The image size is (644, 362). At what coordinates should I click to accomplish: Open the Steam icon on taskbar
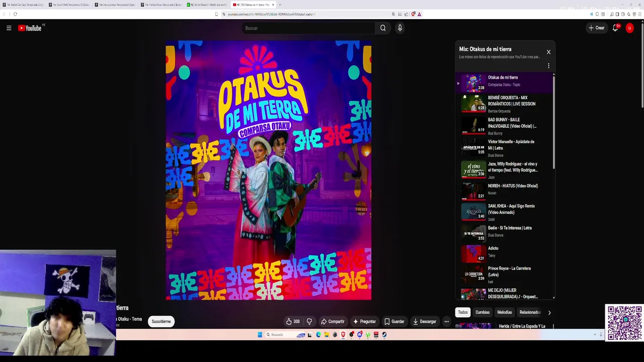384,335
